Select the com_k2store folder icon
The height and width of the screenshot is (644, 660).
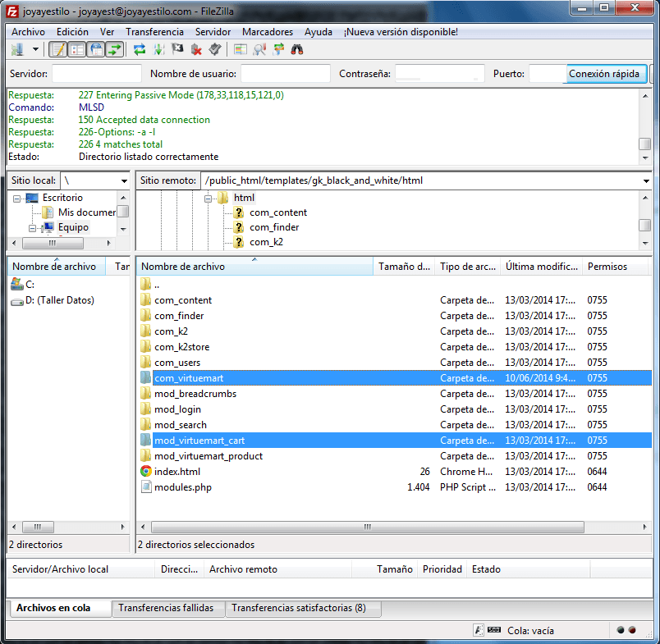[x=145, y=346]
